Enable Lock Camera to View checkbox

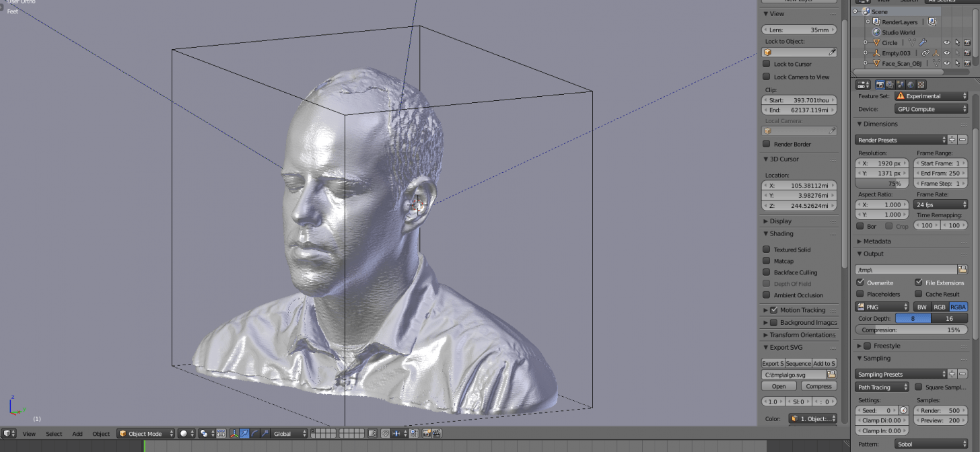(x=766, y=77)
